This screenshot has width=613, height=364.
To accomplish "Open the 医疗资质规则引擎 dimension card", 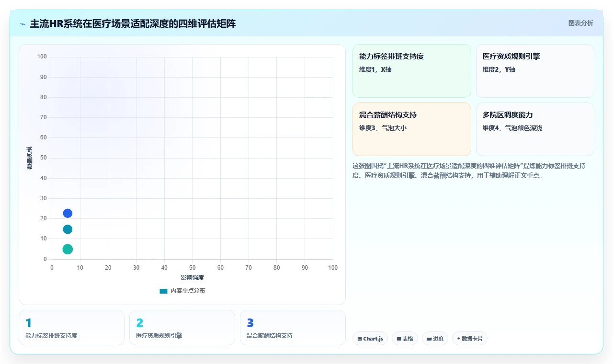I will 535,71.
